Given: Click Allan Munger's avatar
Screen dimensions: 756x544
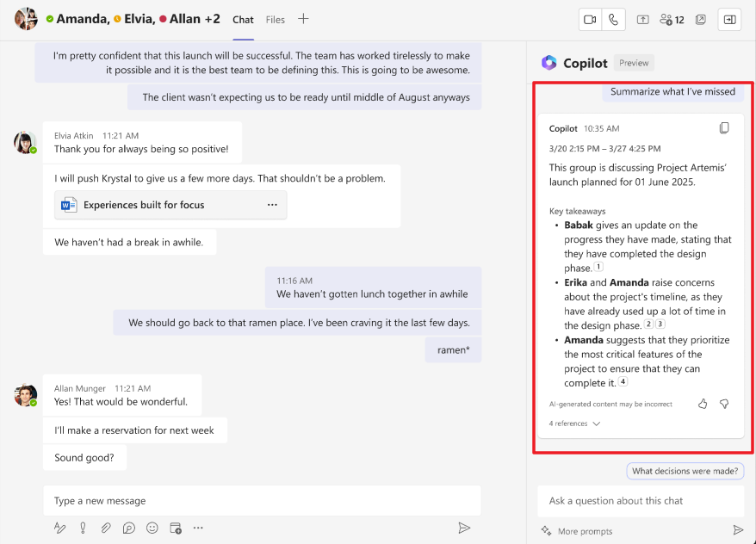Looking at the screenshot, I should click(26, 396).
